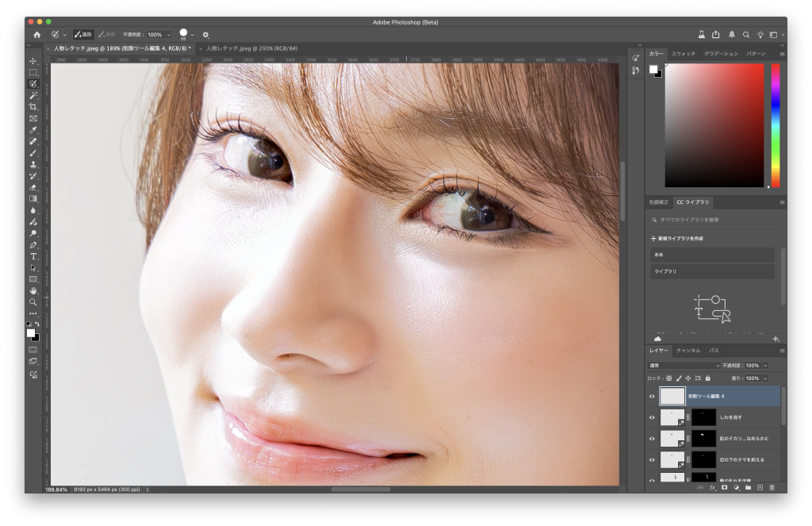The height and width of the screenshot is (526, 812).
Task: Select the Horizontal Type tool
Action: pyautogui.click(x=33, y=256)
